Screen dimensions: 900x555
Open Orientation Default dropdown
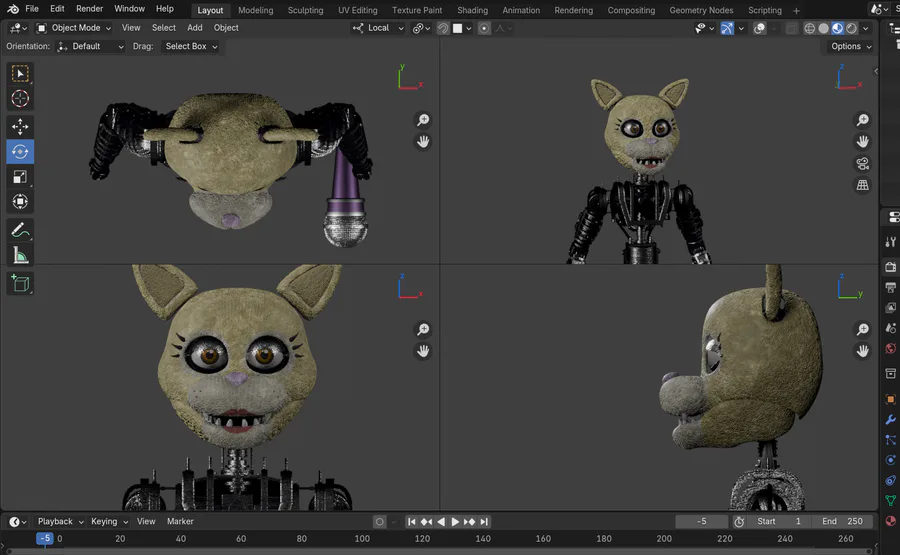(91, 46)
